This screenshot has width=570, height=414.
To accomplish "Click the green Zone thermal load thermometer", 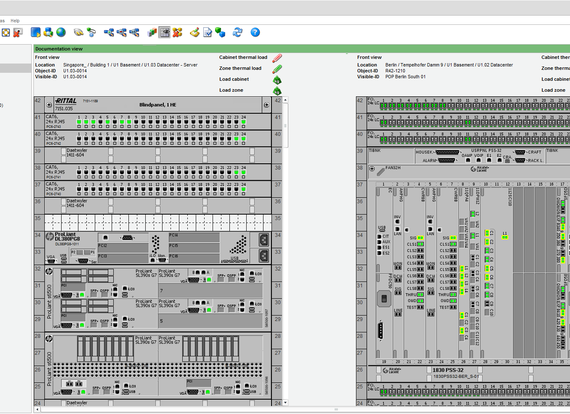I will [x=277, y=69].
